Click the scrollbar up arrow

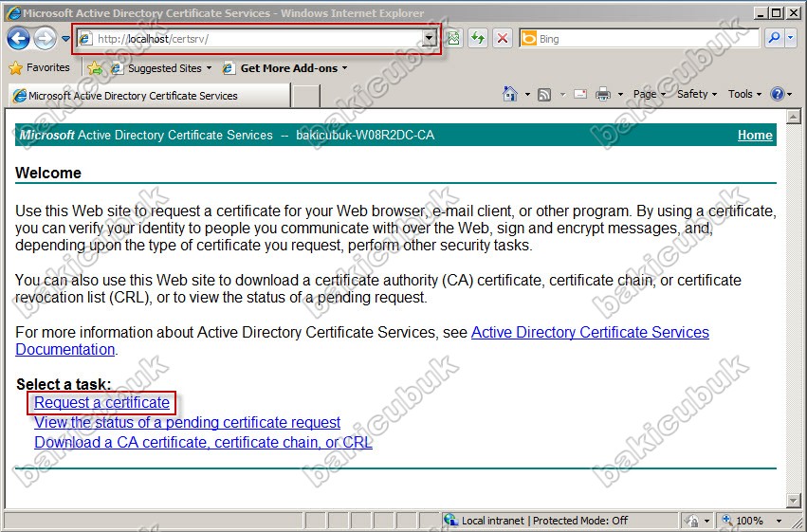click(x=794, y=118)
